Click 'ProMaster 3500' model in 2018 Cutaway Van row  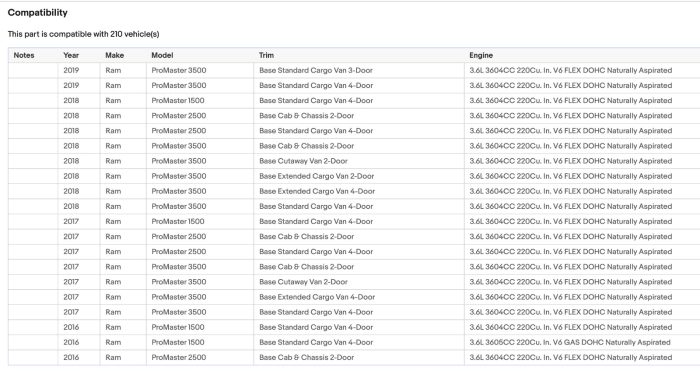(x=179, y=161)
